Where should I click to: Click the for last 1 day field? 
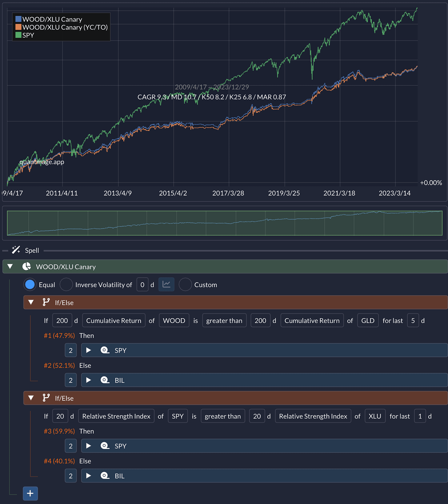pos(420,416)
